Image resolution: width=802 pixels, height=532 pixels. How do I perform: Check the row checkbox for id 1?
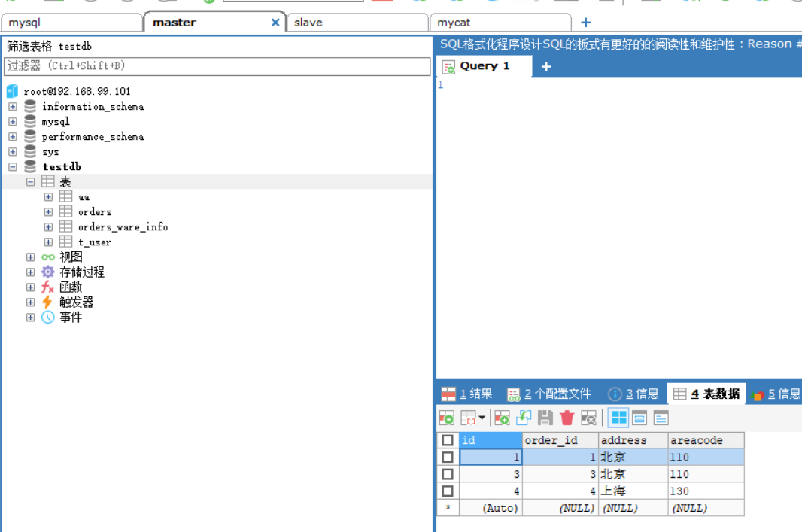click(x=448, y=458)
